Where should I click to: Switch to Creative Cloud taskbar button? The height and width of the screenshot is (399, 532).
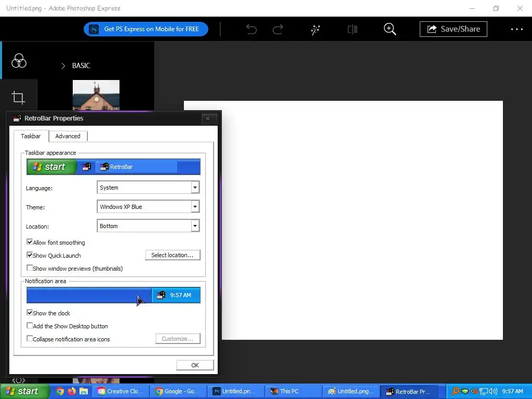coord(121,391)
